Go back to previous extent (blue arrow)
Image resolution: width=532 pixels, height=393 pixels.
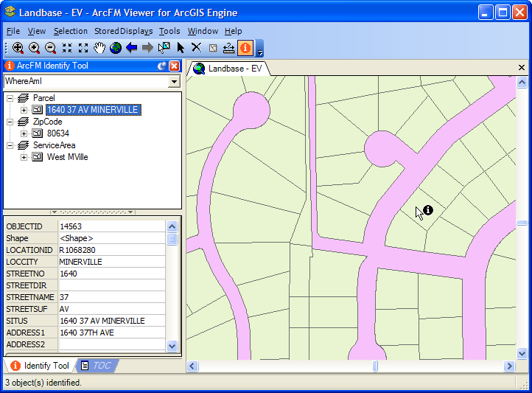132,48
